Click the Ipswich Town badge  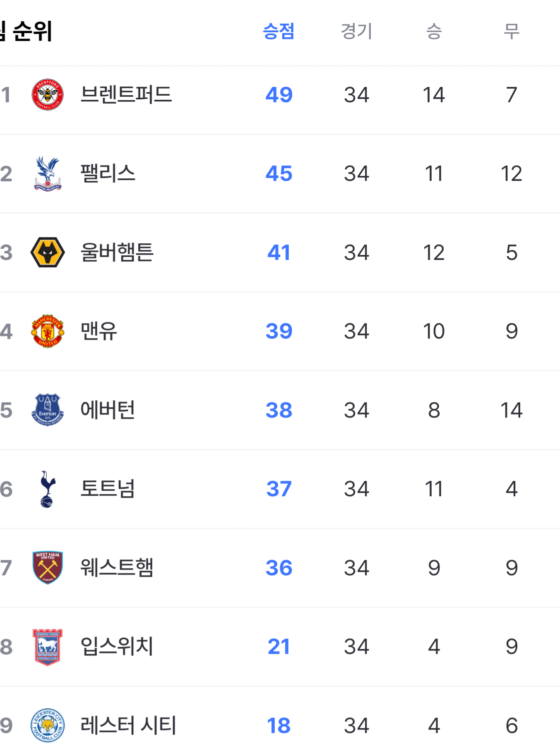coord(48,646)
